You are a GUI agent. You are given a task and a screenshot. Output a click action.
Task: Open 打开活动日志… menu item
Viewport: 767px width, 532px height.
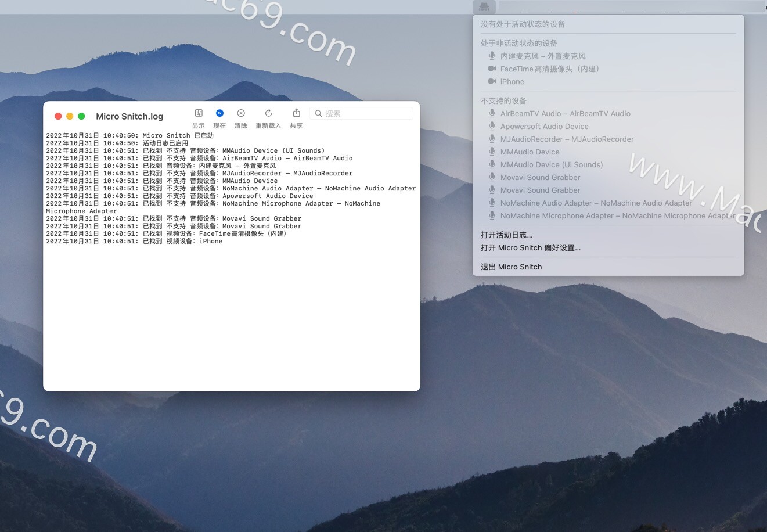click(506, 235)
